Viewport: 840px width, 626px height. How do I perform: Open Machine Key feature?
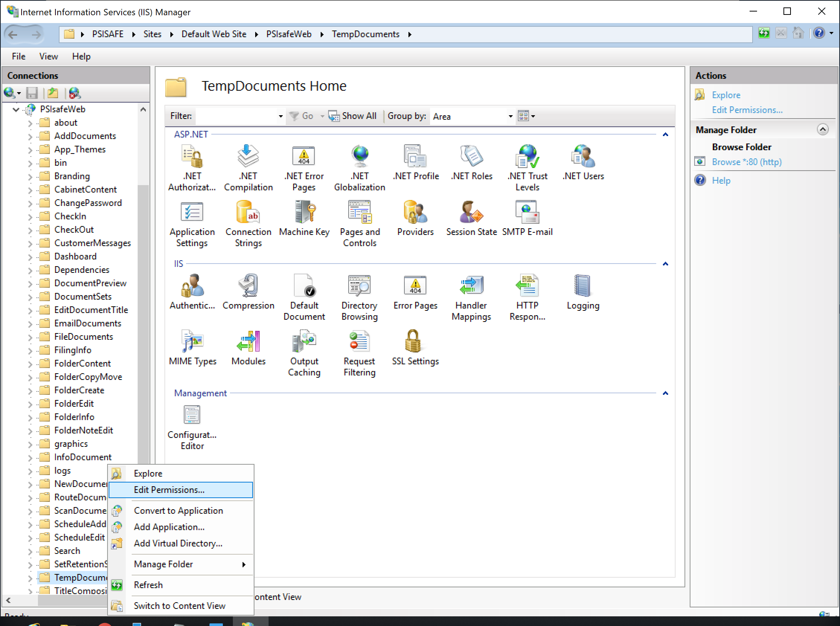point(304,218)
